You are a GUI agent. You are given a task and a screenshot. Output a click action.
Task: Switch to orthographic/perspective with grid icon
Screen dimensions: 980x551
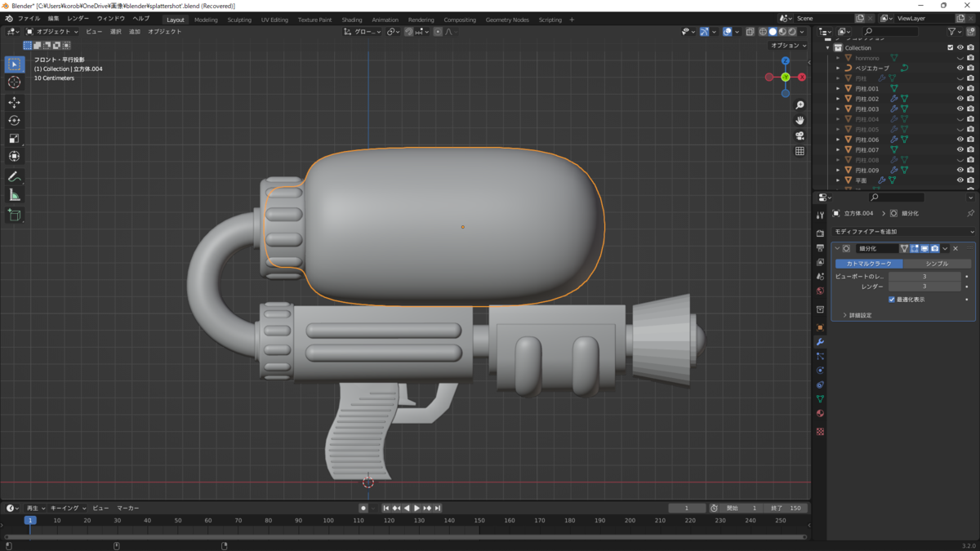800,151
